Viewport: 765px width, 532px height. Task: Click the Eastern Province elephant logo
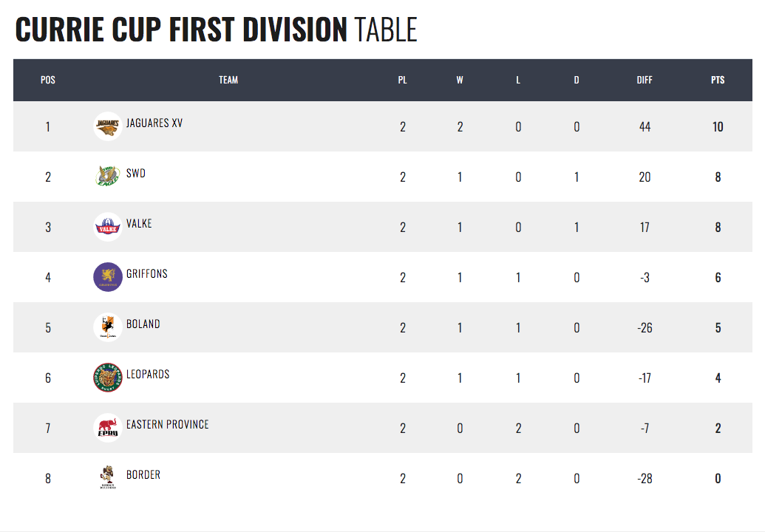(x=107, y=428)
